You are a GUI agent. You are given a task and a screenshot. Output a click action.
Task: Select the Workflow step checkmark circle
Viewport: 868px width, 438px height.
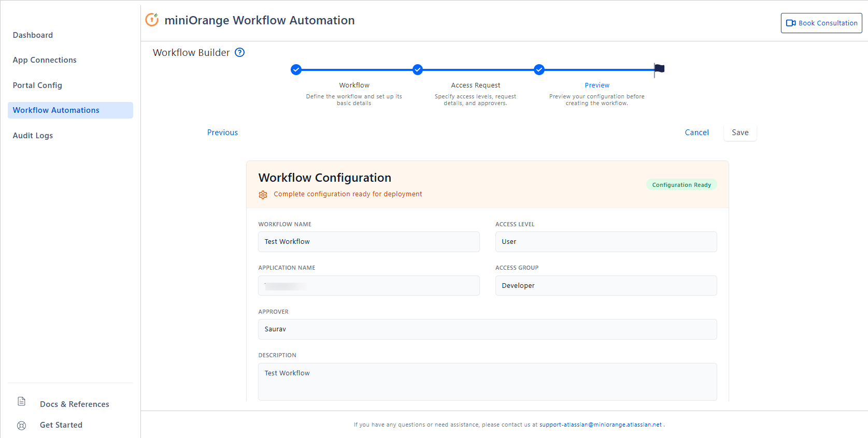pyautogui.click(x=296, y=69)
